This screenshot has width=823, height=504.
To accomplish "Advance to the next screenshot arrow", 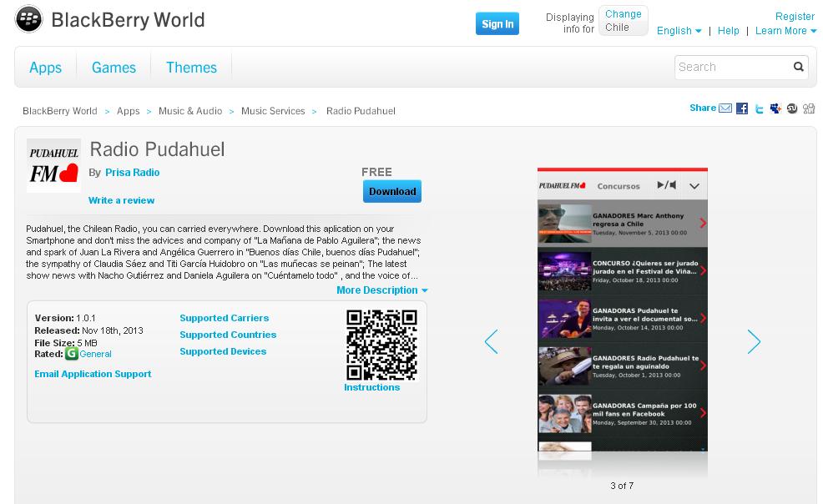I will point(754,342).
